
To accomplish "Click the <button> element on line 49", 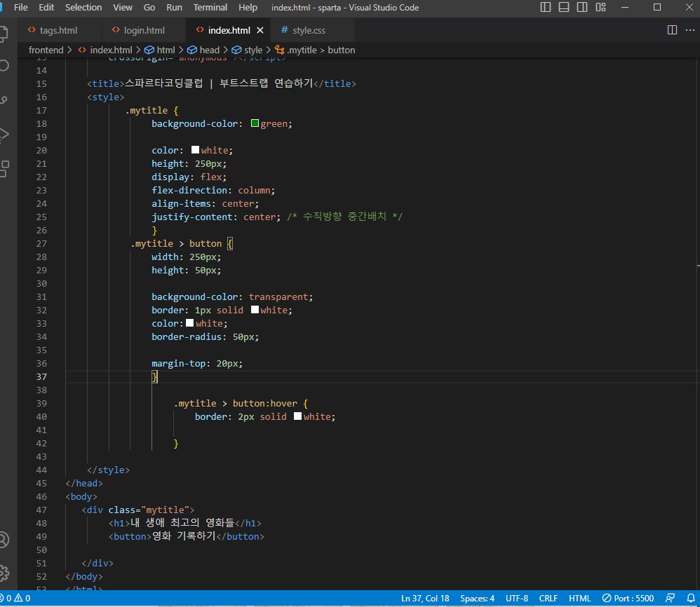I will [x=186, y=536].
